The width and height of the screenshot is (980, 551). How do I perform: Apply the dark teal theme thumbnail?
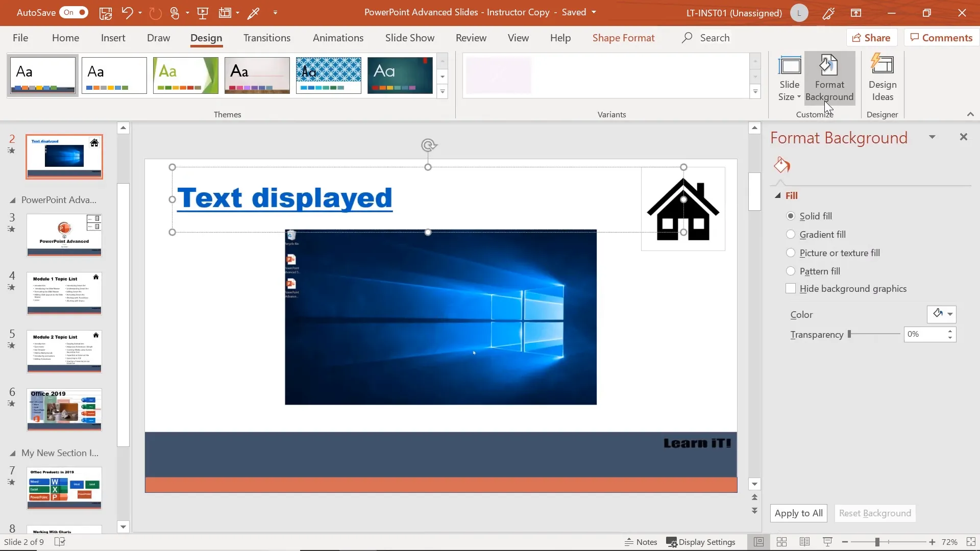tap(400, 76)
